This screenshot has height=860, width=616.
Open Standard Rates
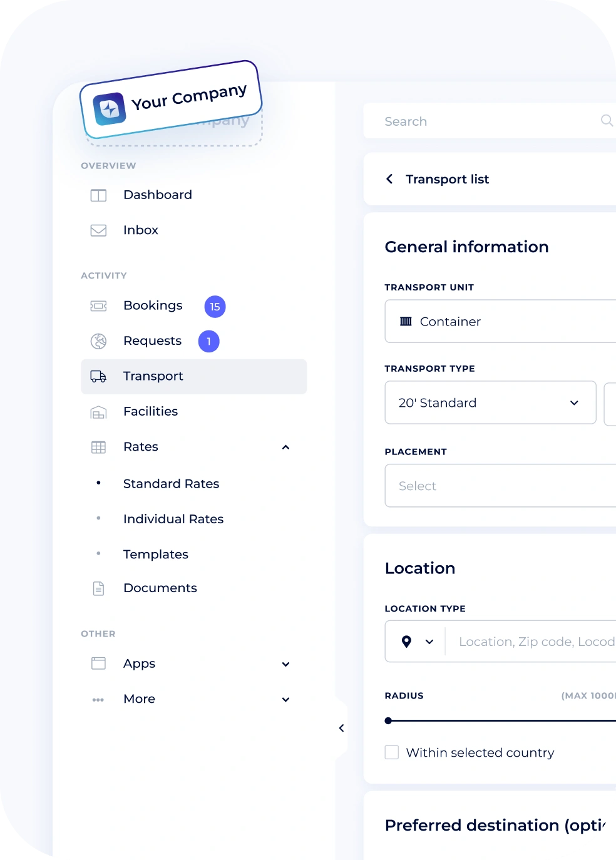(171, 484)
